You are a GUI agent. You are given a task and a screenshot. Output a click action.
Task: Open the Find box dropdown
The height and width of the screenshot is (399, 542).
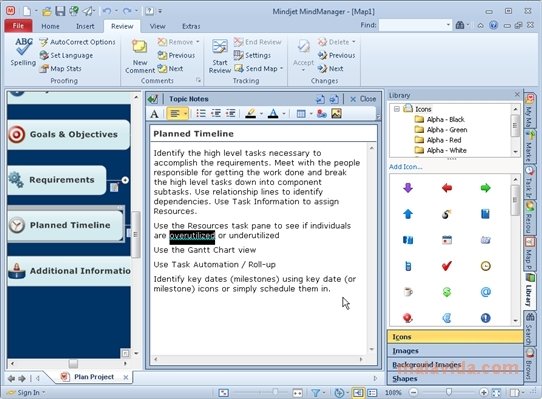click(448, 25)
